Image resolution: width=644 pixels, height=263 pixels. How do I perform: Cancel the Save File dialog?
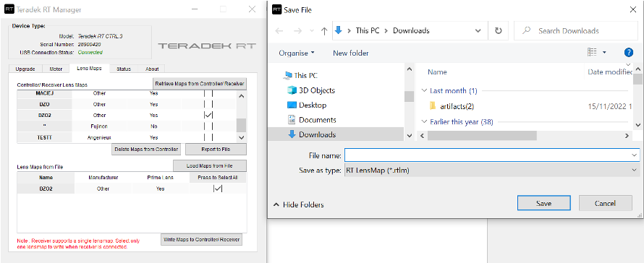(605, 203)
